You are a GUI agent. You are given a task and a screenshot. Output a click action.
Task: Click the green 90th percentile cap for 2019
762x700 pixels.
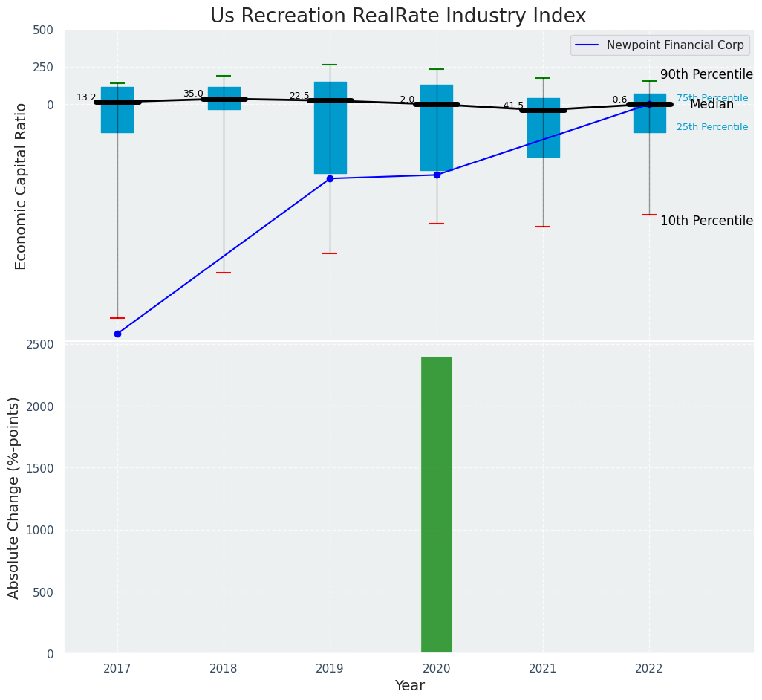pyautogui.click(x=330, y=65)
